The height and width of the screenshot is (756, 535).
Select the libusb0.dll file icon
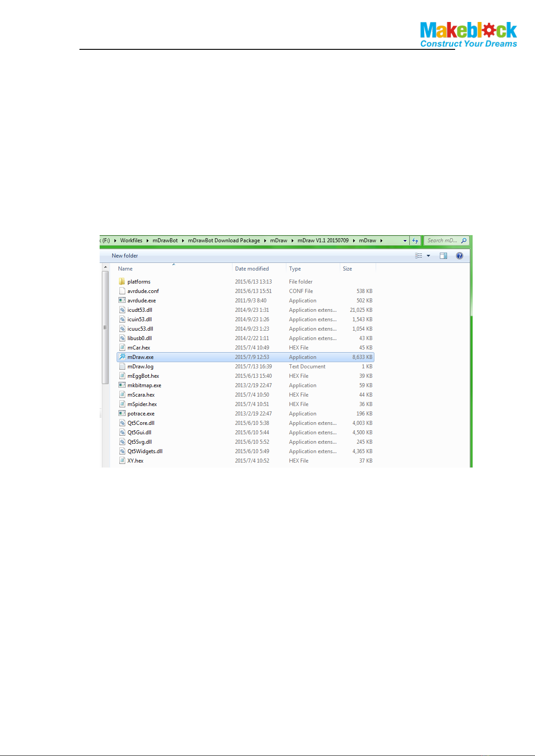(x=122, y=338)
